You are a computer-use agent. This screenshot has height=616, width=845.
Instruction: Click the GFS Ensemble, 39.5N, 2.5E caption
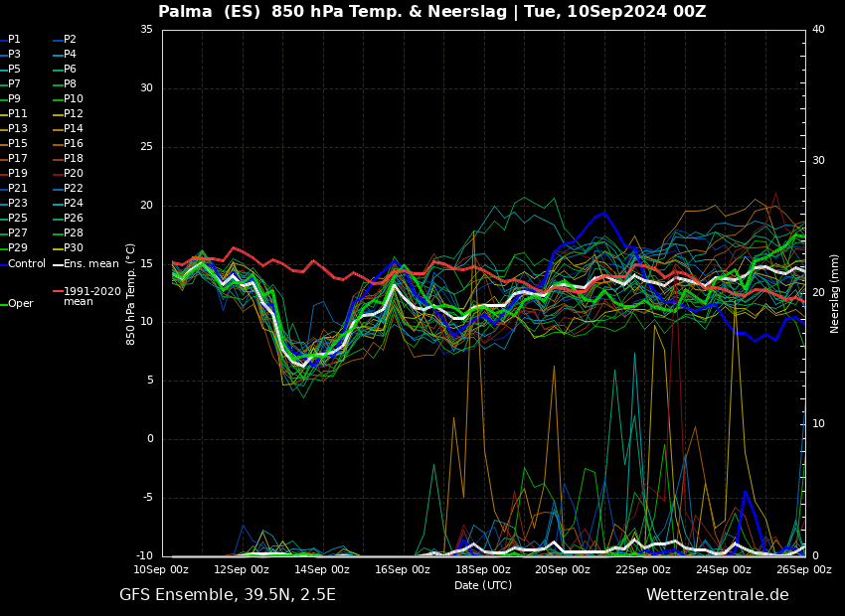228,595
